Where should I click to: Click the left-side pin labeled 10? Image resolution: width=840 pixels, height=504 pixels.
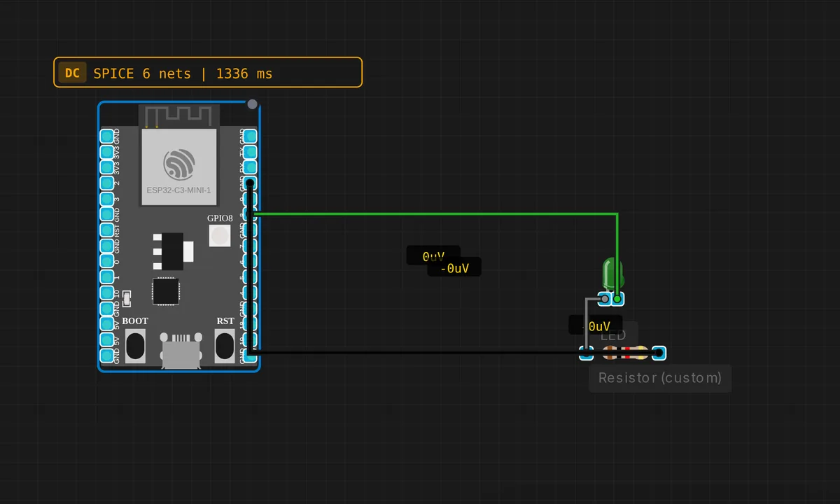(106, 293)
